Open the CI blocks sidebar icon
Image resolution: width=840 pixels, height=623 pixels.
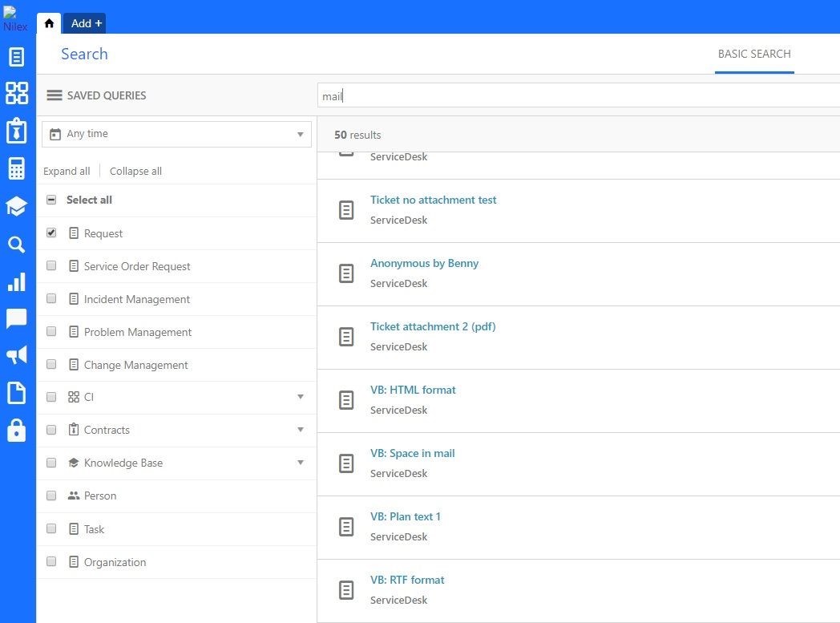pyautogui.click(x=17, y=93)
